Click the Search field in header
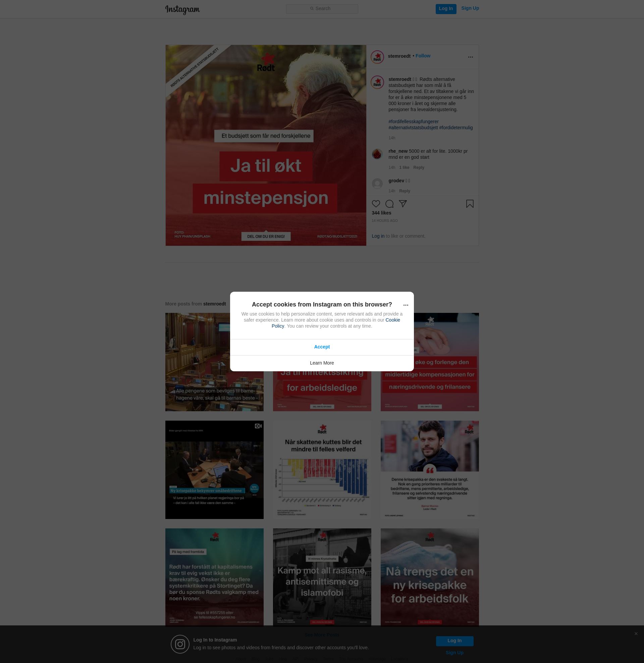Viewport: 644px width, 663px height. click(322, 9)
